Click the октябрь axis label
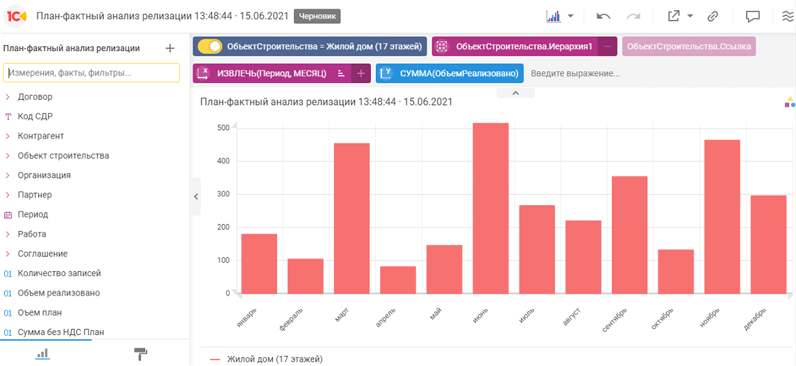796x366 pixels. (x=661, y=319)
